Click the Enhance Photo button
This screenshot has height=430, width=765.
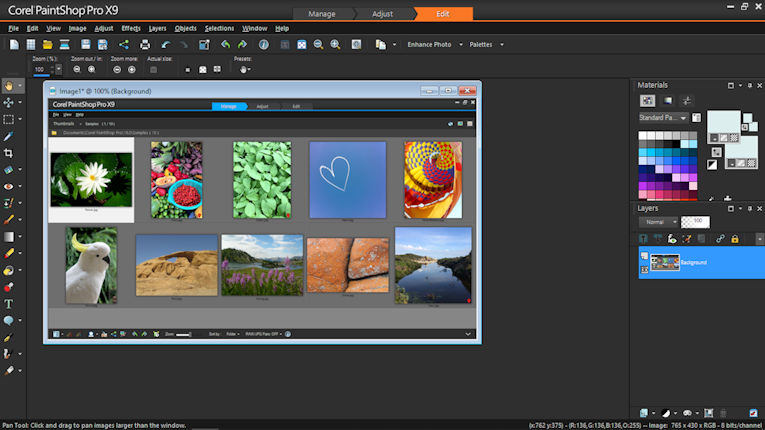429,44
